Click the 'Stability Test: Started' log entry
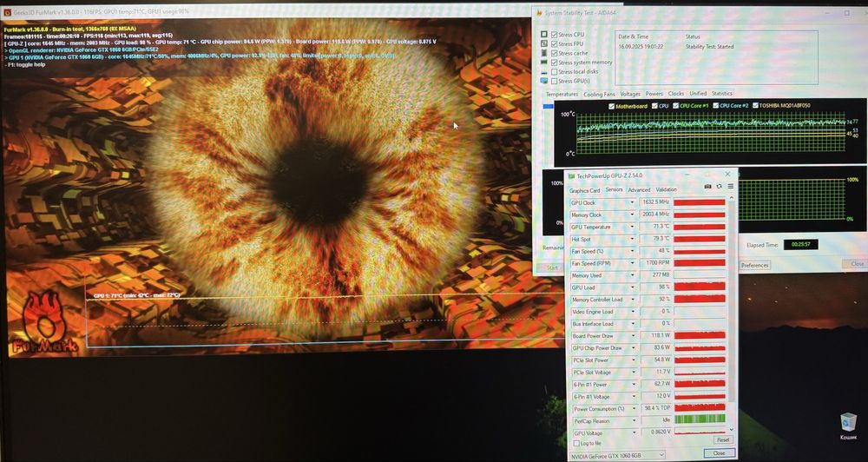The width and height of the screenshot is (868, 462). 709,47
